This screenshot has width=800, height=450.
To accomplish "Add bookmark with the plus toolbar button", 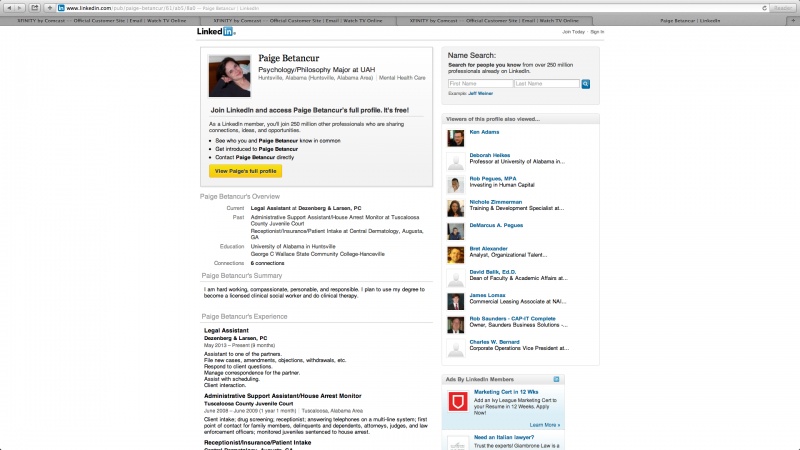I will 49,8.
